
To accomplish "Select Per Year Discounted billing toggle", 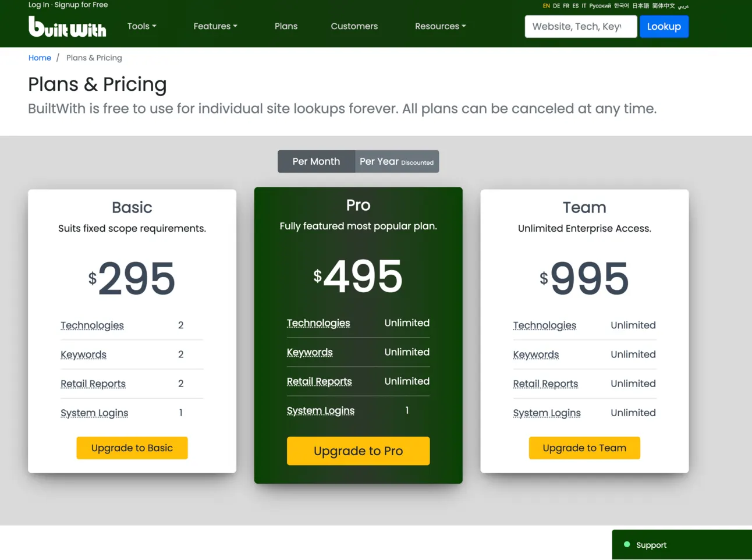I will point(397,161).
